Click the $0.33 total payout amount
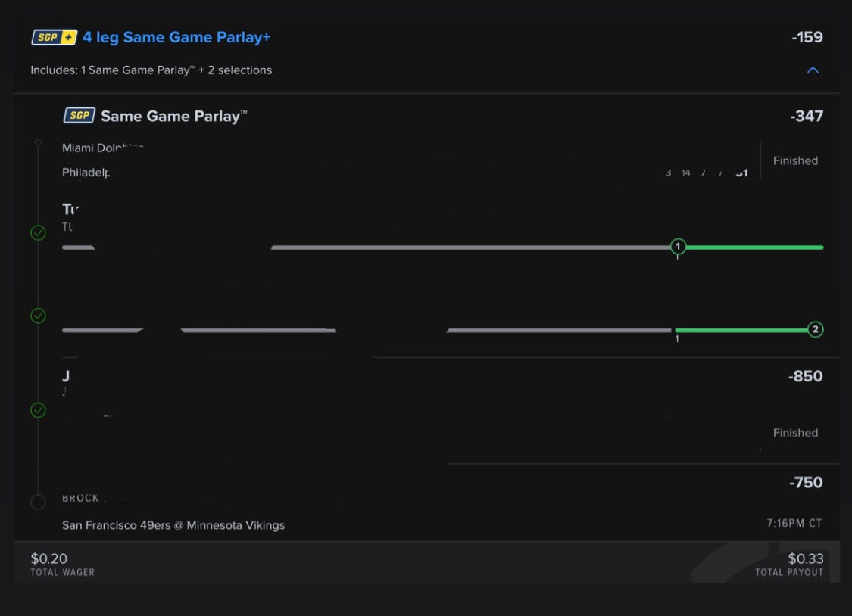This screenshot has width=852, height=616. (805, 558)
